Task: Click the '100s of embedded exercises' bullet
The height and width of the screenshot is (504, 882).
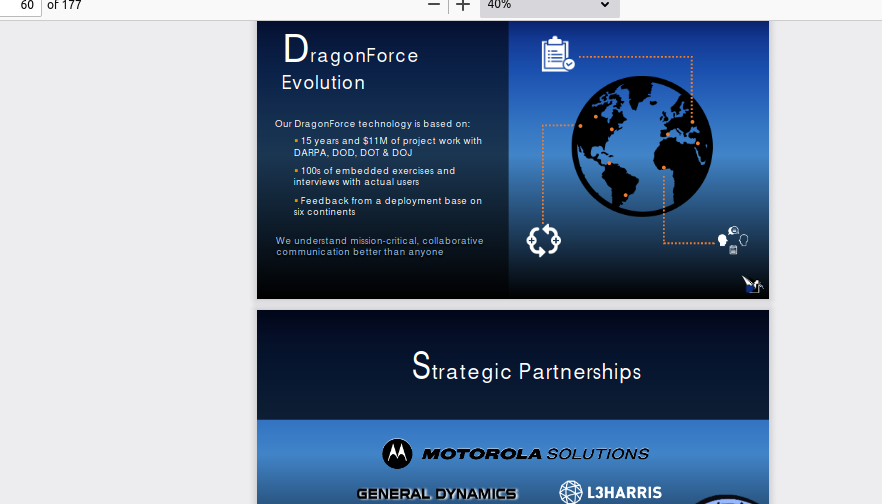Action: (x=374, y=176)
